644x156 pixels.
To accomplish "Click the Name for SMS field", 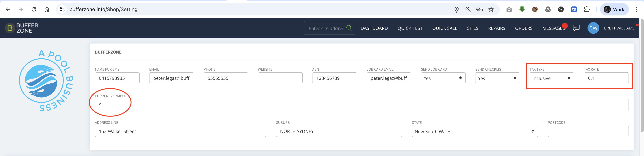I will pos(117,78).
